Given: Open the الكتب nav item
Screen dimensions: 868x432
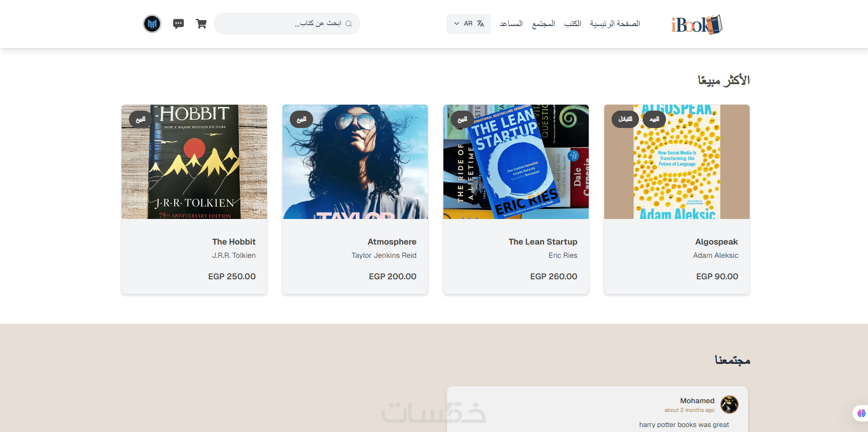Looking at the screenshot, I should pyautogui.click(x=573, y=24).
